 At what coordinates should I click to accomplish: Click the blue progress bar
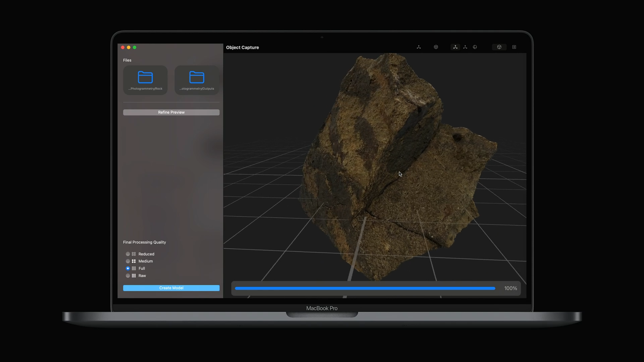365,288
